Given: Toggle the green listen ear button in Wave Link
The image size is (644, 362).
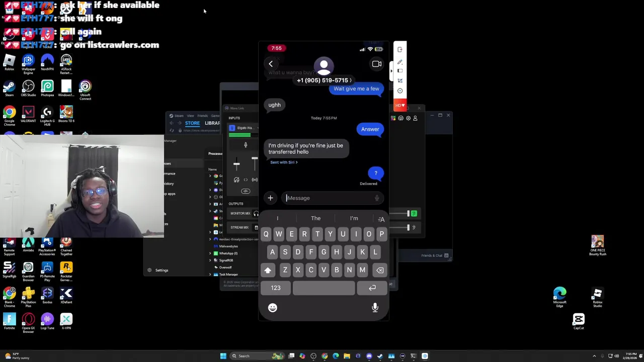Looking at the screenshot, I should [x=414, y=214].
